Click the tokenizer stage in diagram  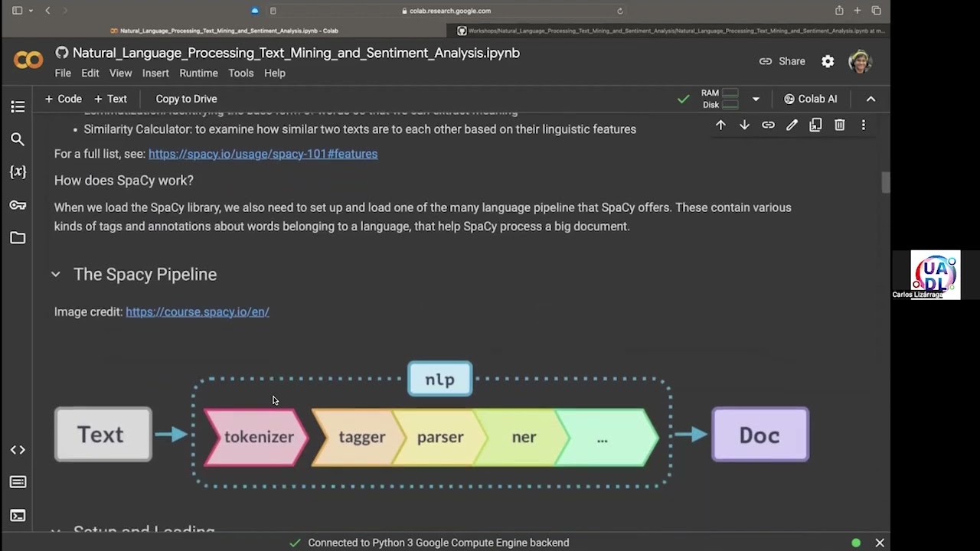pyautogui.click(x=256, y=437)
